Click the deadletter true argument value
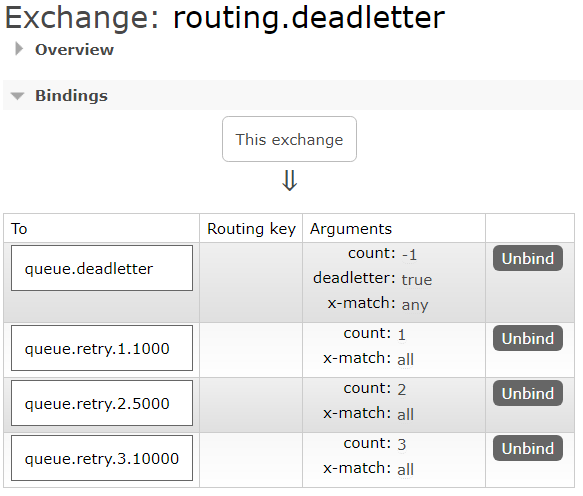 coord(417,280)
